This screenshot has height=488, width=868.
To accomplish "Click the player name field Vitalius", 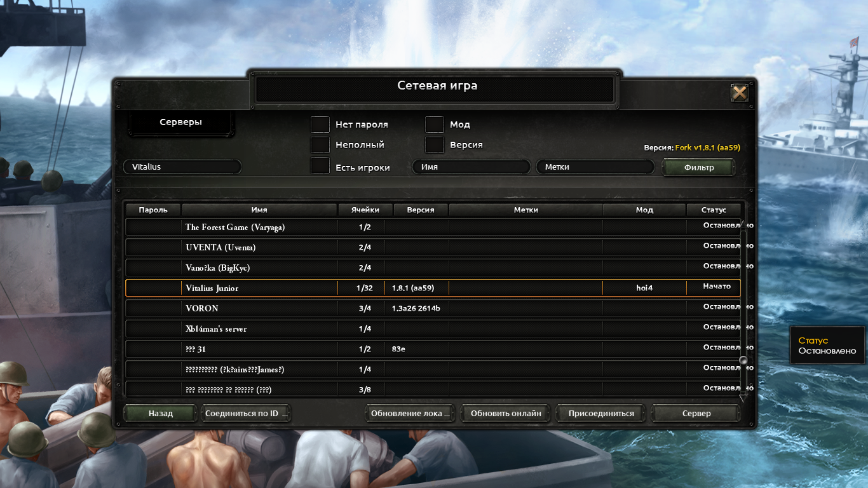I will (182, 167).
